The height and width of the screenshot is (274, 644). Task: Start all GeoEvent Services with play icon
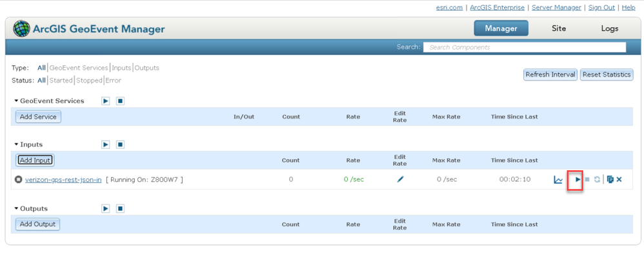[106, 101]
